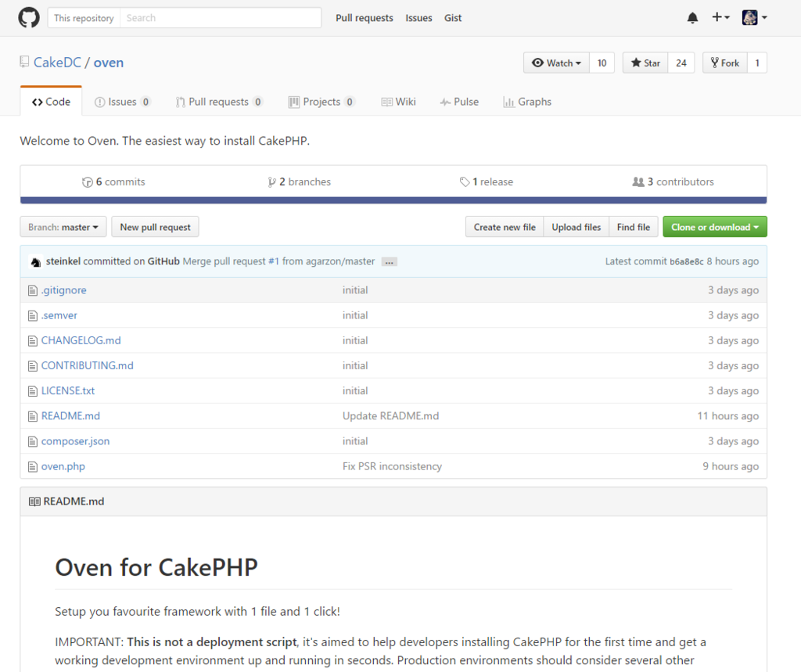Open the CakeDC owner link
Viewport: 801px width, 672px height.
(x=57, y=63)
